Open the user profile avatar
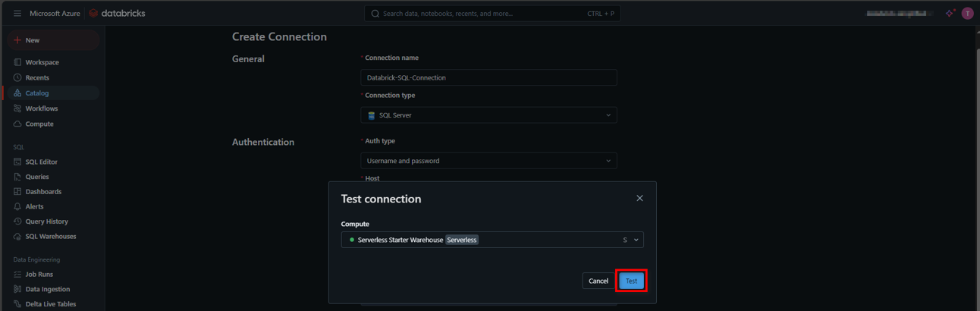 967,14
